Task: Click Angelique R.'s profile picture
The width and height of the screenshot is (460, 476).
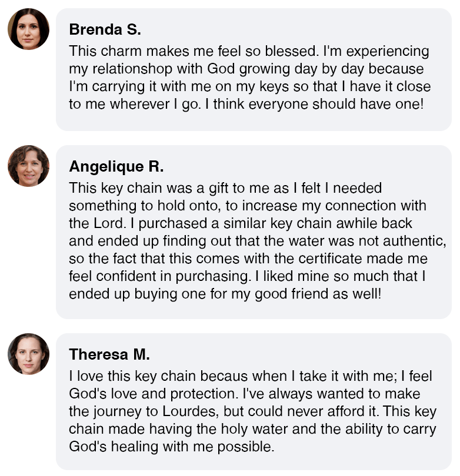Action: pyautogui.click(x=29, y=166)
